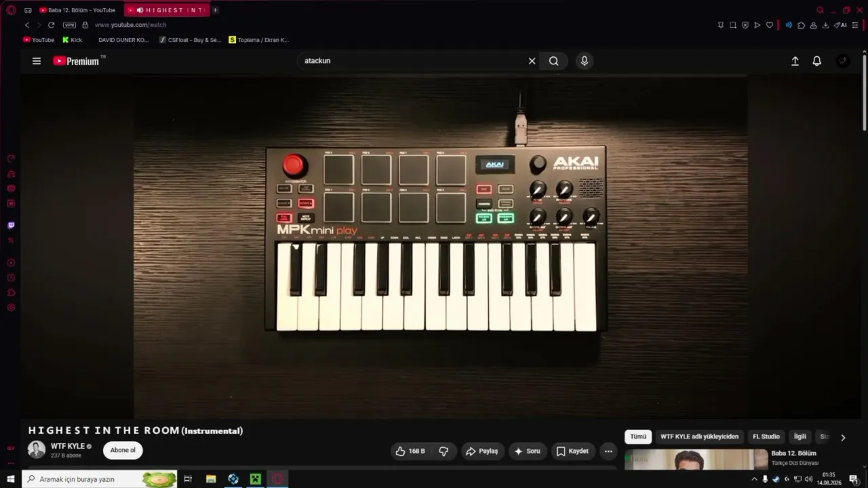Open the Opera GX main menu logo
Viewport: 868px width, 488px height.
point(11,10)
